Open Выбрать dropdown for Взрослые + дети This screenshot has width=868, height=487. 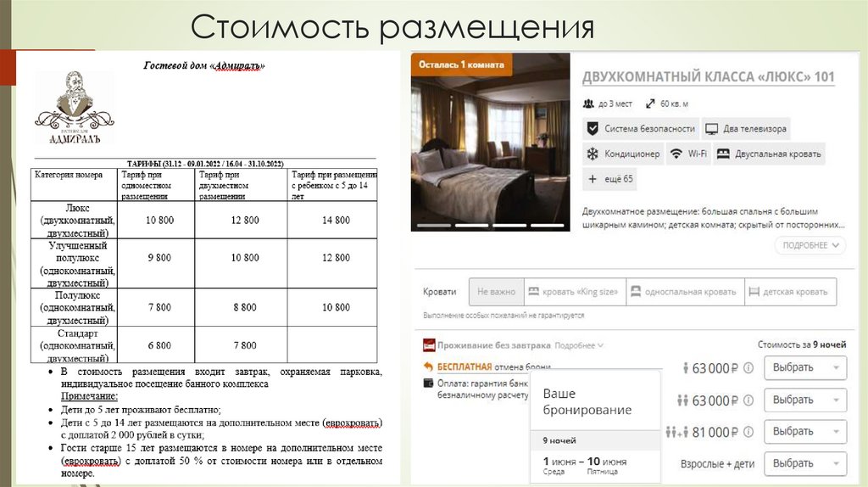pyautogui.click(x=805, y=463)
